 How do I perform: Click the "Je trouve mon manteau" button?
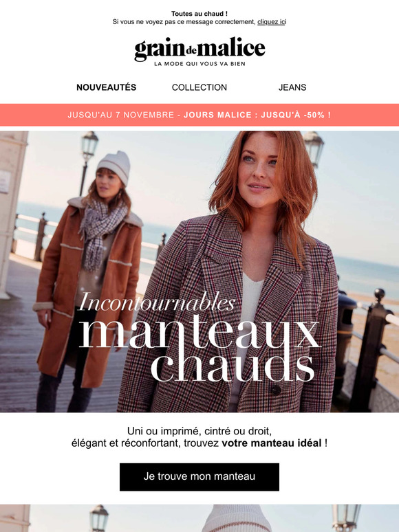coord(199,477)
